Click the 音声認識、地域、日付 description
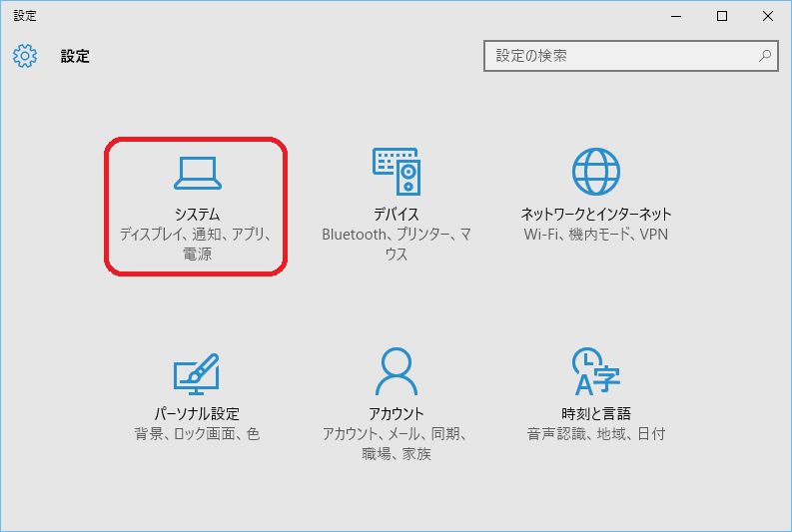The width and height of the screenshot is (792, 532). tap(596, 433)
